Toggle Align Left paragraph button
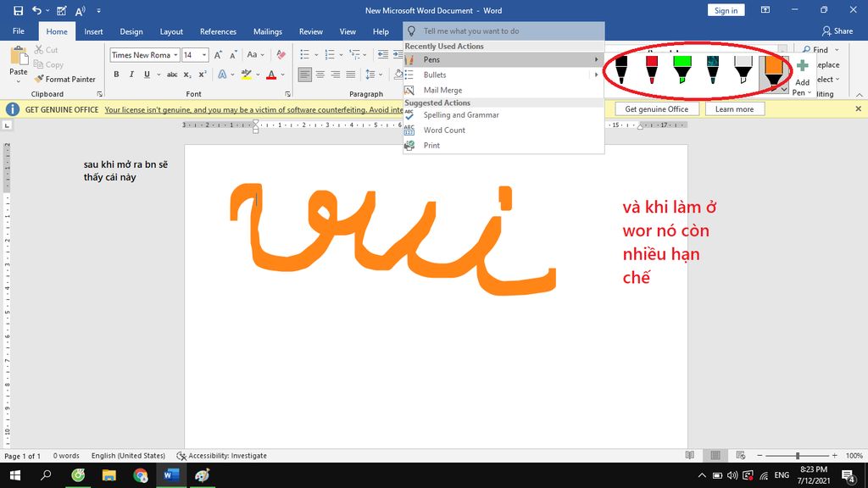Image resolution: width=868 pixels, height=488 pixels. click(304, 75)
